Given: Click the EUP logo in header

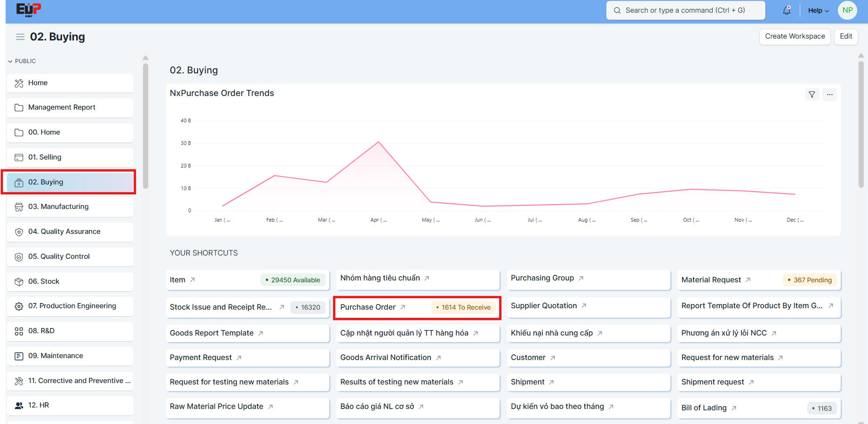Looking at the screenshot, I should click(29, 9).
